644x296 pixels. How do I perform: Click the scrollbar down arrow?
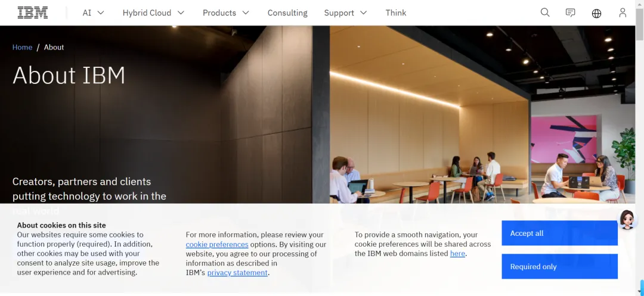point(640,292)
